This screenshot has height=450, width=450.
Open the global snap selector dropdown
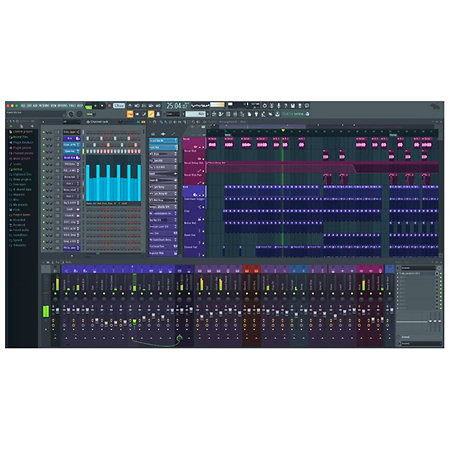173,114
